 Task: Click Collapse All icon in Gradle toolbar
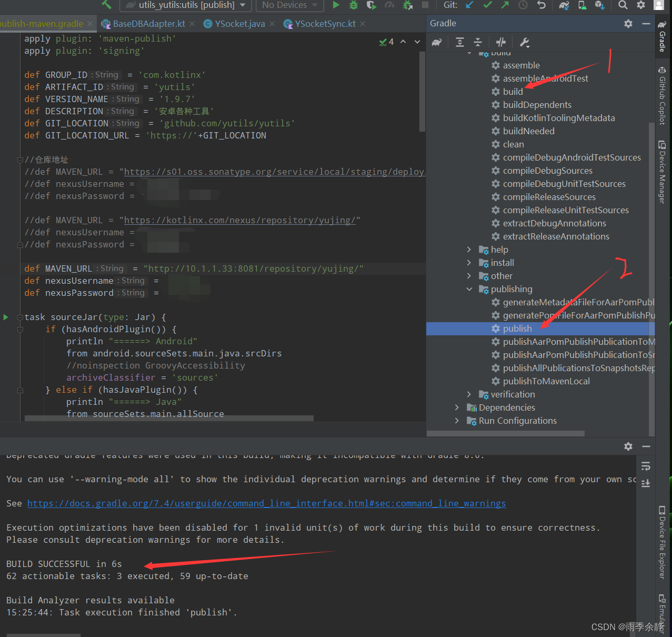coord(478,42)
